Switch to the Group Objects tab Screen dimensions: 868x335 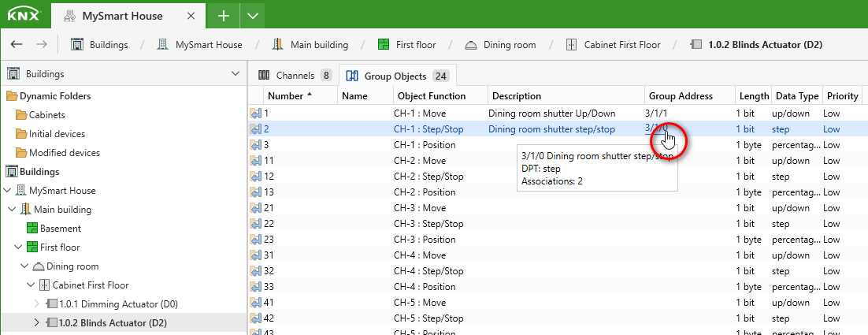[397, 76]
